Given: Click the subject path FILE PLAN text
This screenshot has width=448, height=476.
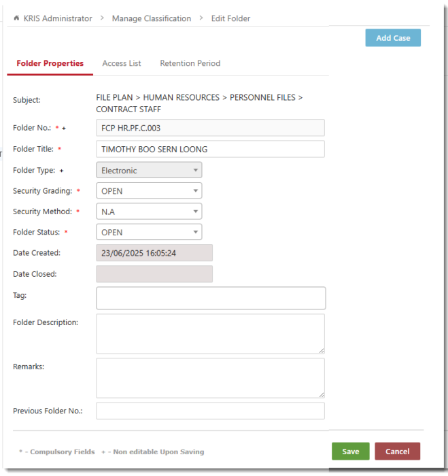Looking at the screenshot, I should pos(114,97).
